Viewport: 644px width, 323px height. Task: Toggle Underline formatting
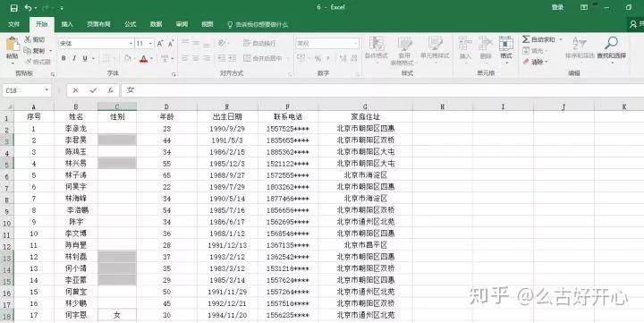(x=85, y=58)
